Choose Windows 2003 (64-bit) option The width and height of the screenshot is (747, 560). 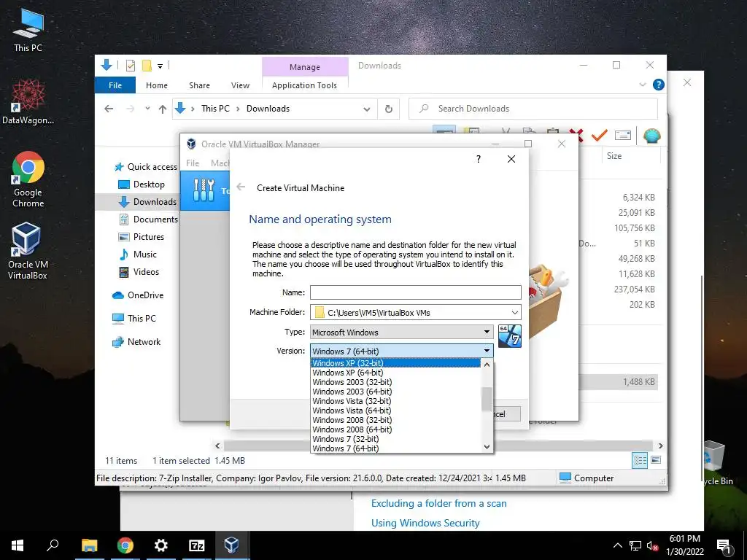click(x=396, y=392)
